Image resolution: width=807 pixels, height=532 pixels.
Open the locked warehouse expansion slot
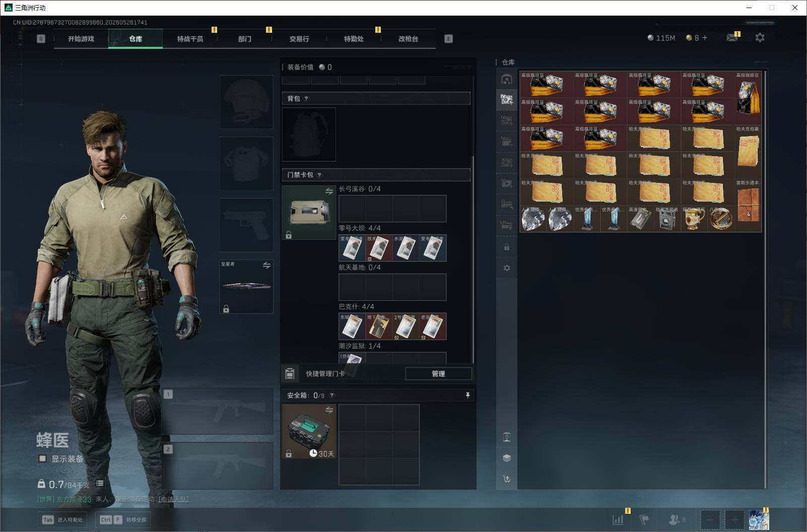tap(507, 247)
